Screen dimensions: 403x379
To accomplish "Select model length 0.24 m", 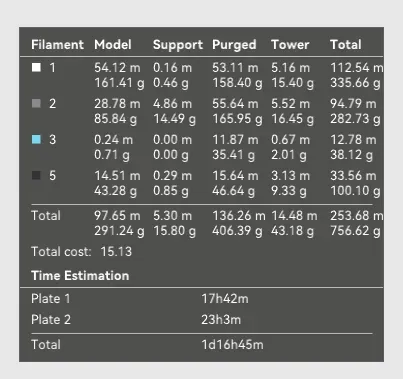I will [x=113, y=140].
